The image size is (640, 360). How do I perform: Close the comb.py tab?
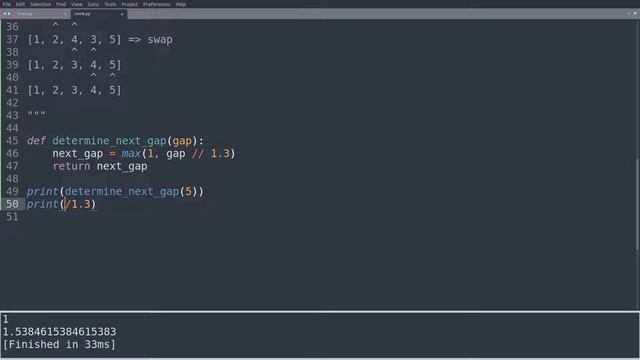(122, 14)
